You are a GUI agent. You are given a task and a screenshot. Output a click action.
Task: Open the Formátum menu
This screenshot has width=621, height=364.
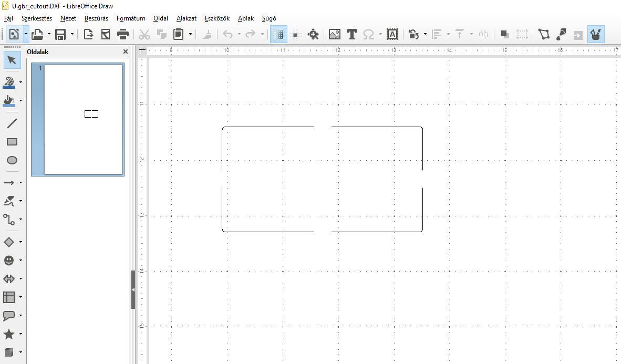(131, 18)
